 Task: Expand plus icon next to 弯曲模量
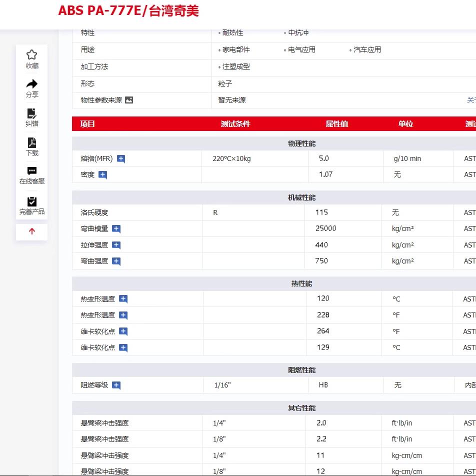[116, 228]
